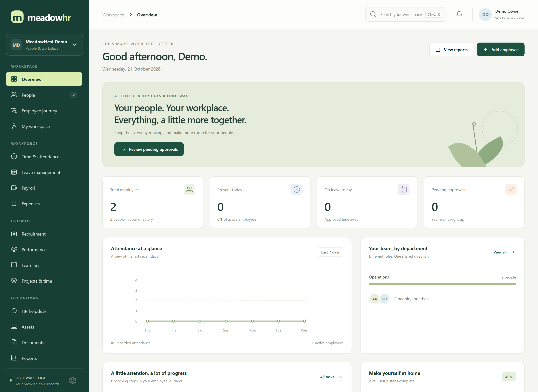Click the Operations department progress bar
Viewport: 538px width, 392px height.
coord(442,284)
